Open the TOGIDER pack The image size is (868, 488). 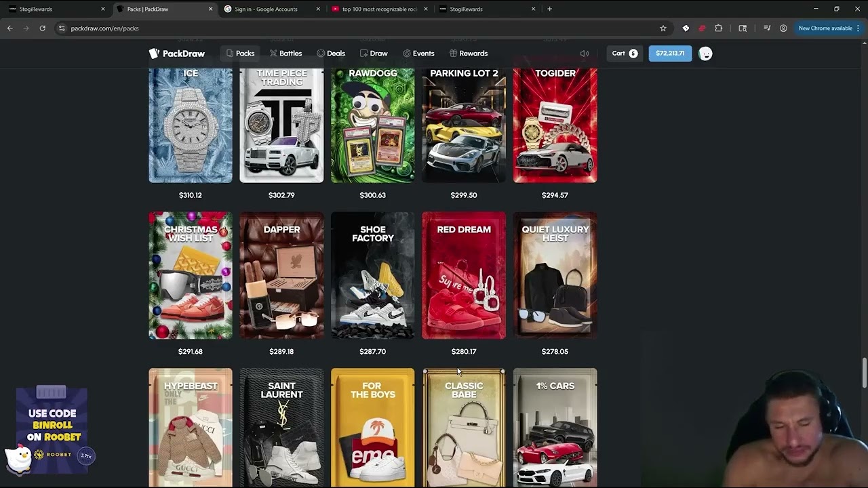click(x=555, y=125)
